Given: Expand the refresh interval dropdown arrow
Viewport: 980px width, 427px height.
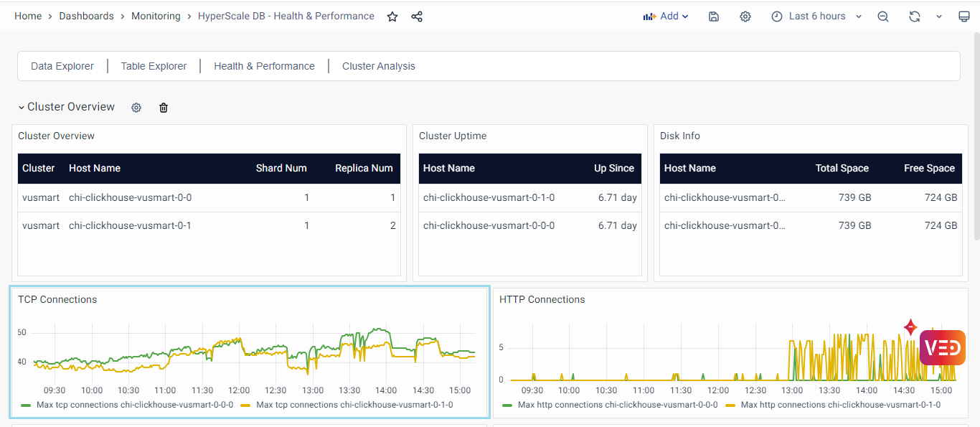Looking at the screenshot, I should click(x=939, y=17).
